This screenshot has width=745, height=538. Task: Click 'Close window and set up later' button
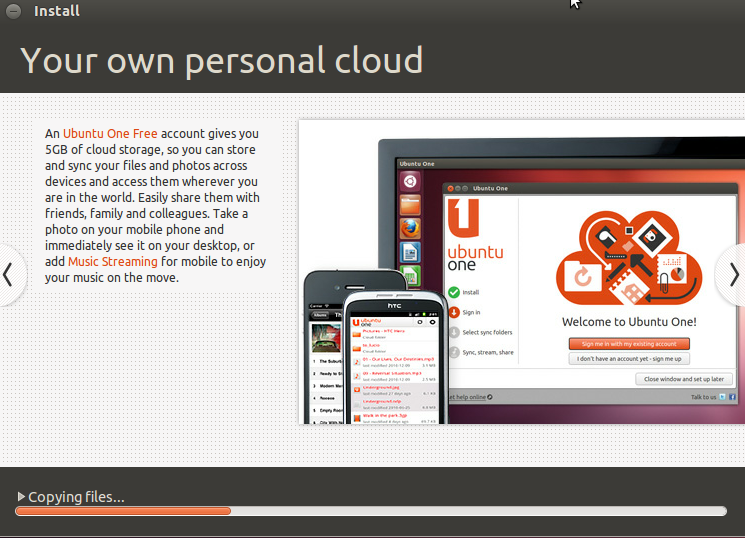[684, 379]
